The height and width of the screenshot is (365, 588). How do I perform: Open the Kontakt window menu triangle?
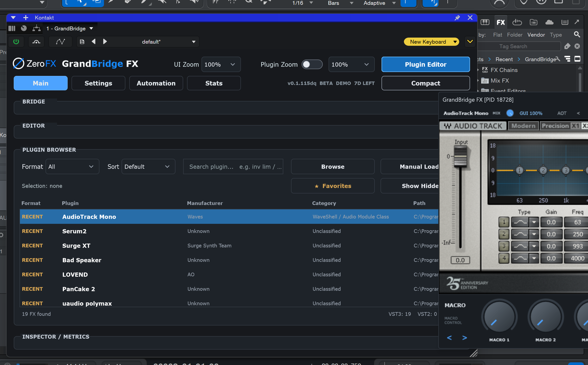(13, 18)
